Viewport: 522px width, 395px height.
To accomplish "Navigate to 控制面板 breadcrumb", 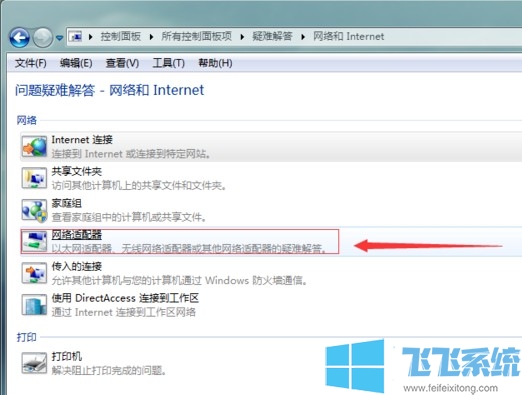I will pyautogui.click(x=121, y=36).
